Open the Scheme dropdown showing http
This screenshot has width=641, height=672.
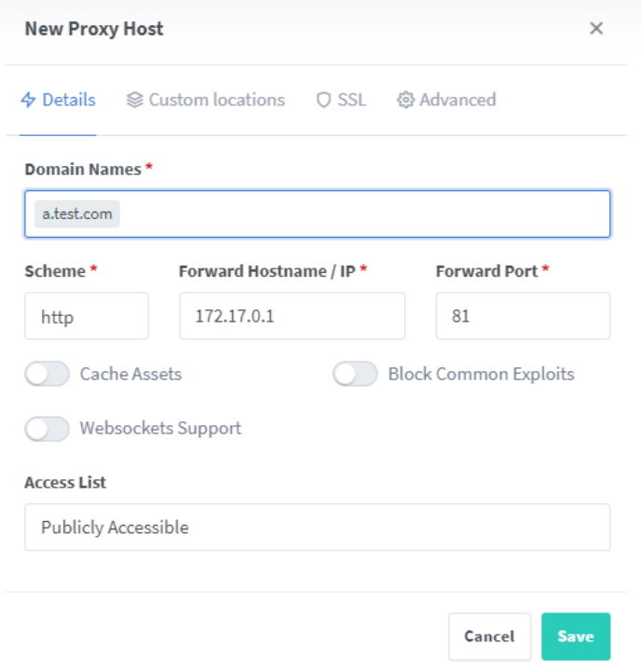click(87, 316)
